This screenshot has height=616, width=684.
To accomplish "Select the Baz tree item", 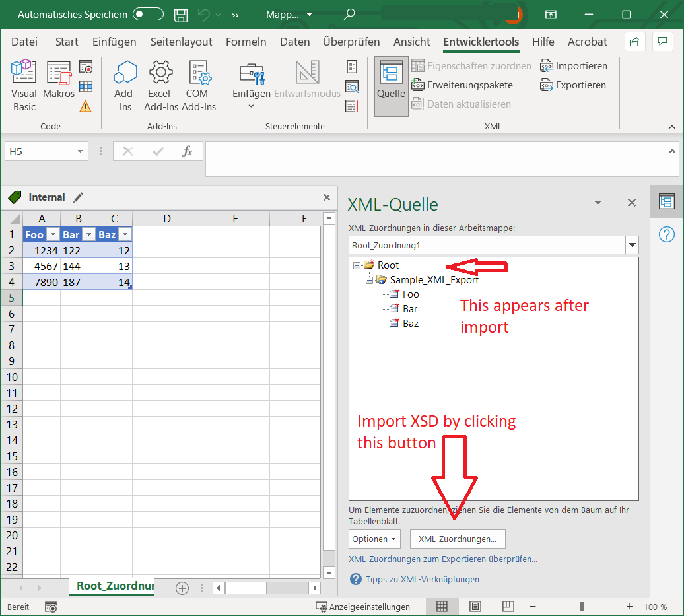I will (410, 323).
